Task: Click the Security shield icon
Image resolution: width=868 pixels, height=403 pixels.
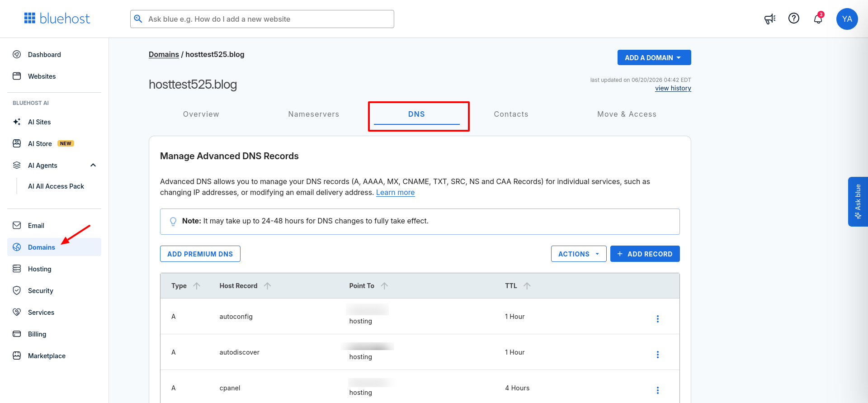Action: (17, 290)
